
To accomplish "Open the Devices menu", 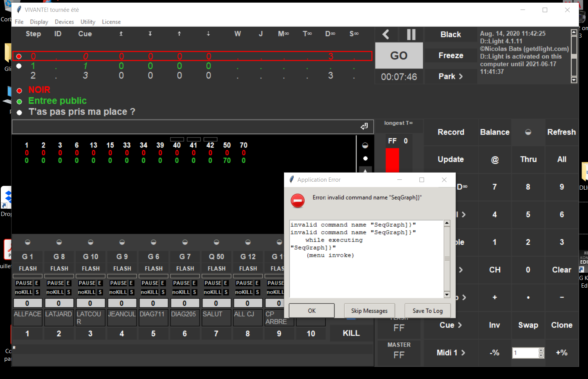I will pos(64,22).
